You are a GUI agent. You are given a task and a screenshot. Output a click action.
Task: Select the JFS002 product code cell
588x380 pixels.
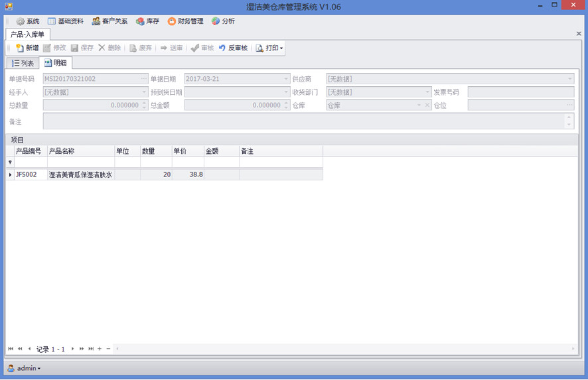(x=31, y=174)
